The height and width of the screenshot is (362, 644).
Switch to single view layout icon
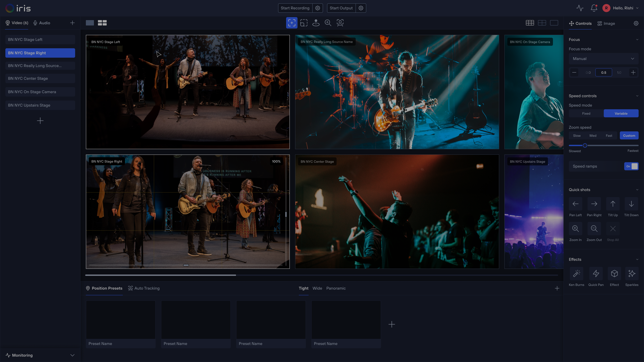coord(90,23)
